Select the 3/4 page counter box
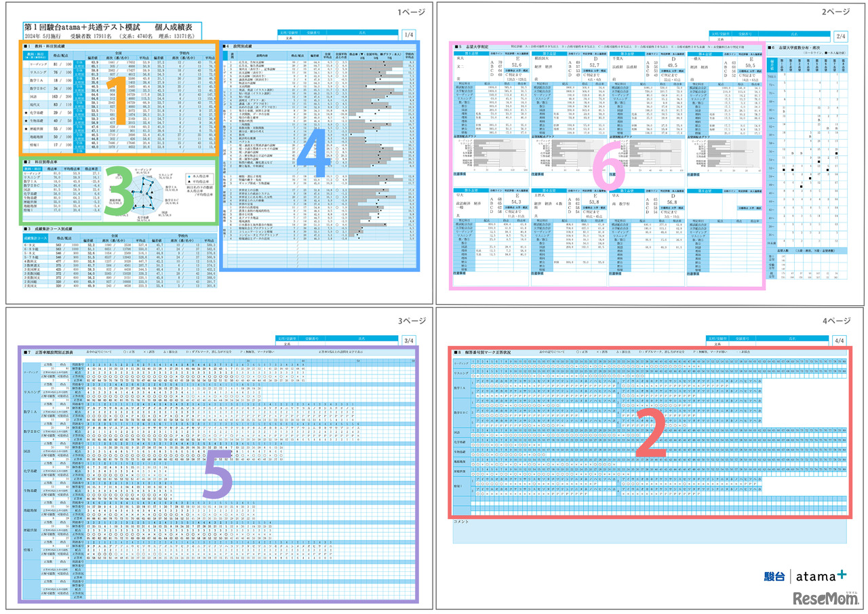 point(409,341)
